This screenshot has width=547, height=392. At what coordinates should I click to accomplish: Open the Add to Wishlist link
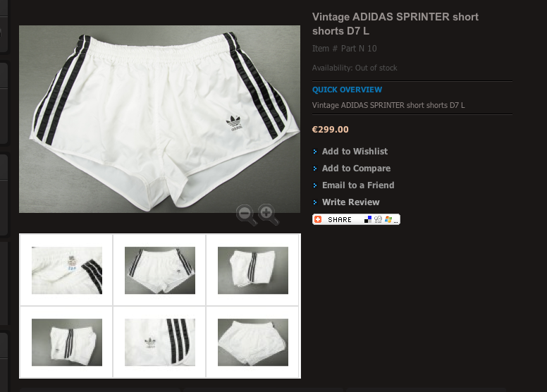355,152
